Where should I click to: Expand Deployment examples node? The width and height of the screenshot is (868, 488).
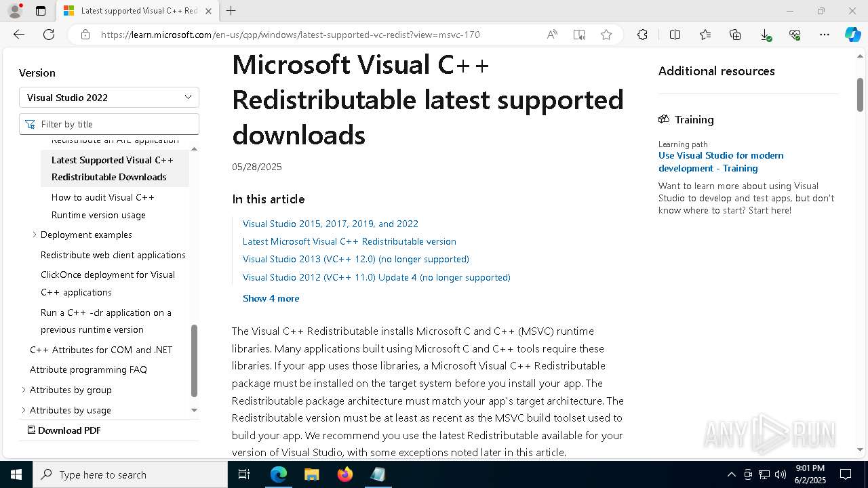pyautogui.click(x=35, y=235)
